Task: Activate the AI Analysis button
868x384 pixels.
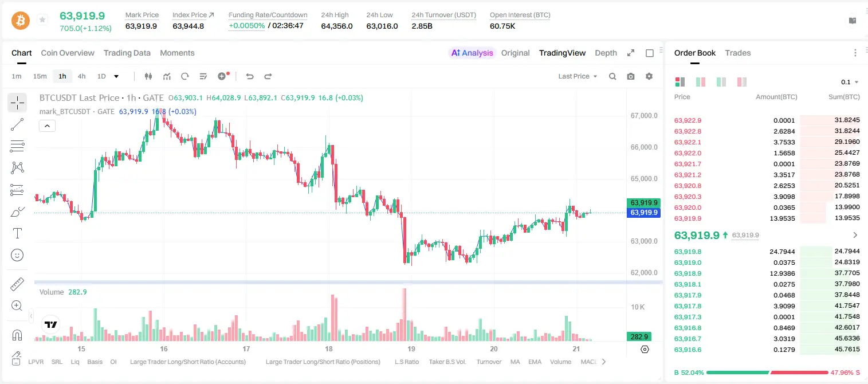Action: point(472,53)
